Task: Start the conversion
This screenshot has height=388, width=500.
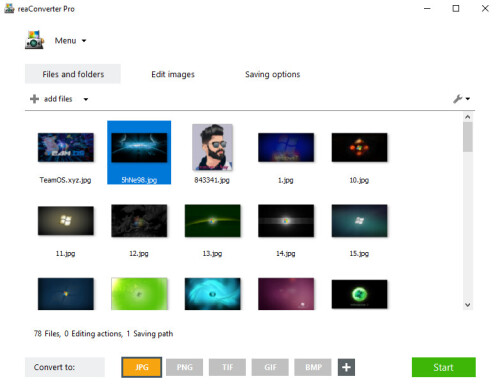Action: [444, 367]
